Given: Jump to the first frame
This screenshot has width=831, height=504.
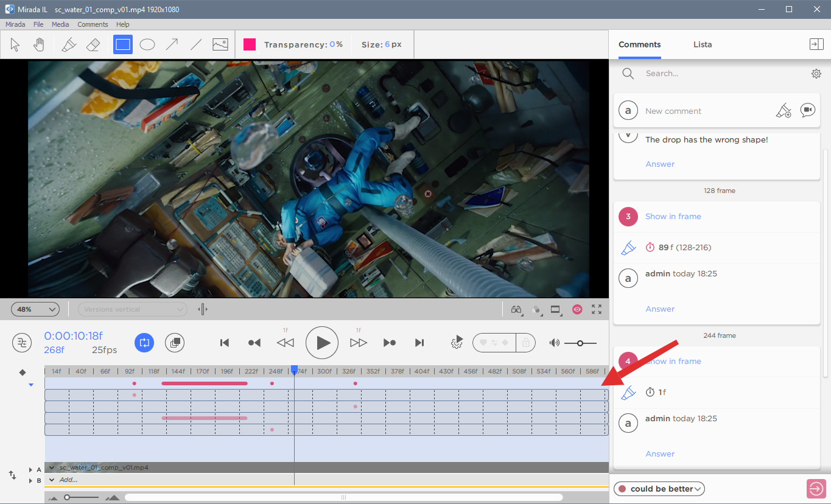Looking at the screenshot, I should [225, 343].
